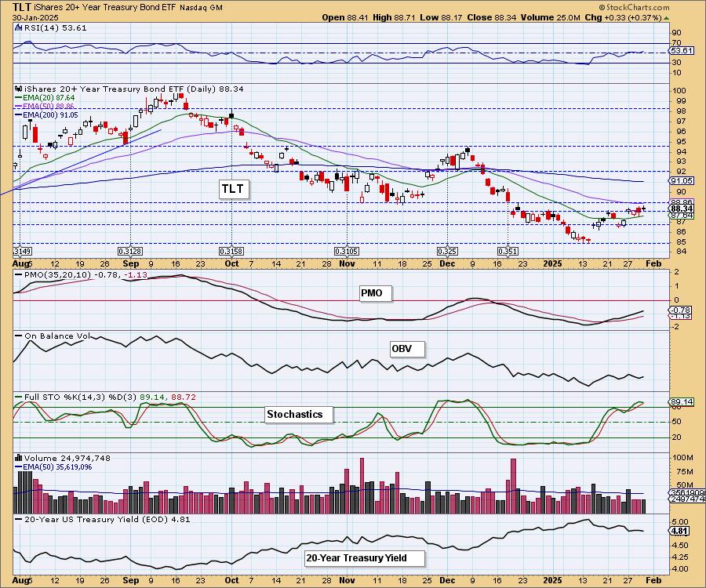Click the 91.05 price tag on right axis
This screenshot has width=706, height=588.
[681, 180]
